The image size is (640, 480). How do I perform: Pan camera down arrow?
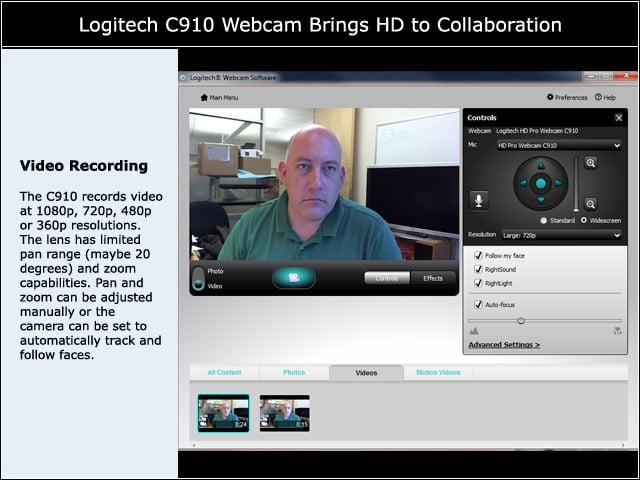tap(541, 200)
